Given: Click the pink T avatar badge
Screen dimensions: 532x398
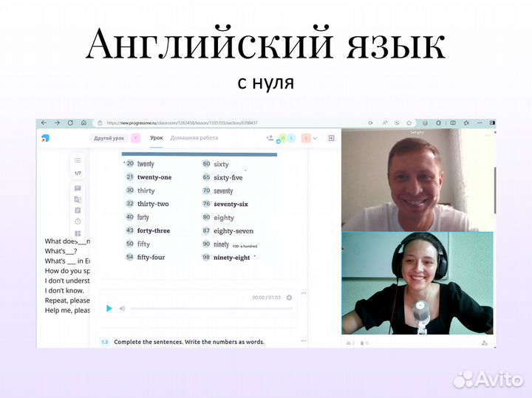Looking at the screenshot, I should coord(135,138).
